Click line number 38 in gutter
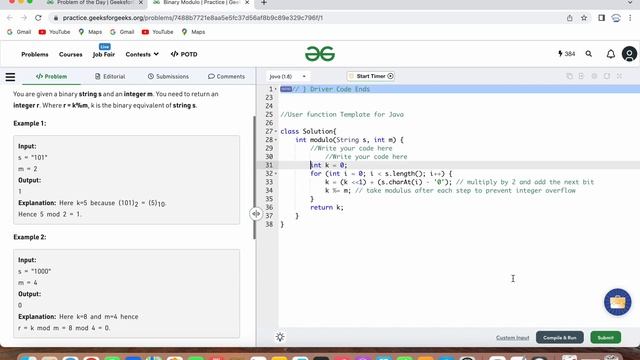640x360 pixels. pos(269,224)
